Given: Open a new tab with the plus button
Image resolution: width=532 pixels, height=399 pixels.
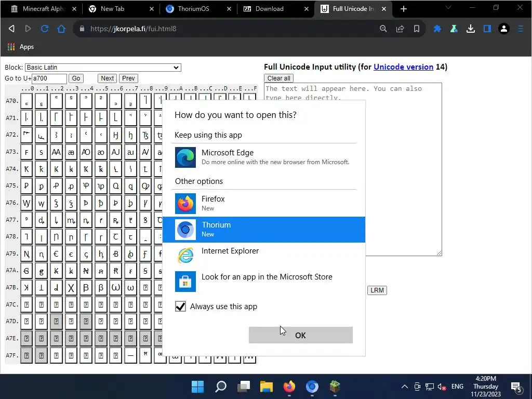Looking at the screenshot, I should [x=403, y=9].
